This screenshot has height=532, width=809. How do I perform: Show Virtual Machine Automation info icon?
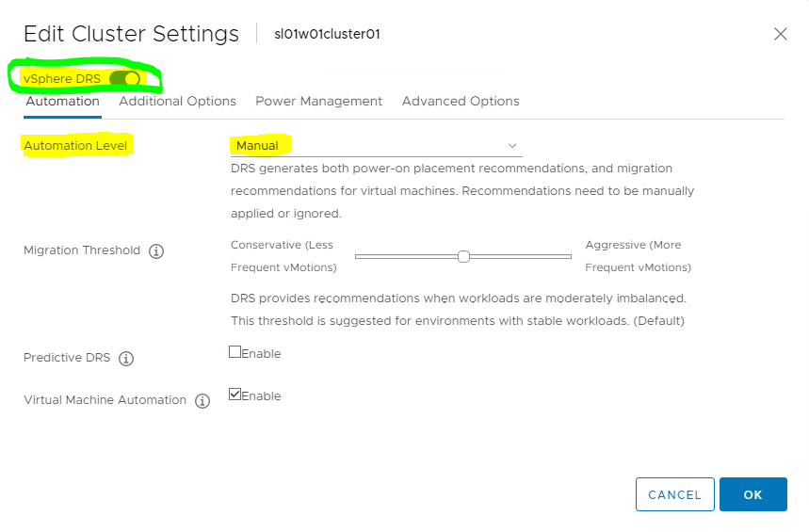tap(202, 401)
